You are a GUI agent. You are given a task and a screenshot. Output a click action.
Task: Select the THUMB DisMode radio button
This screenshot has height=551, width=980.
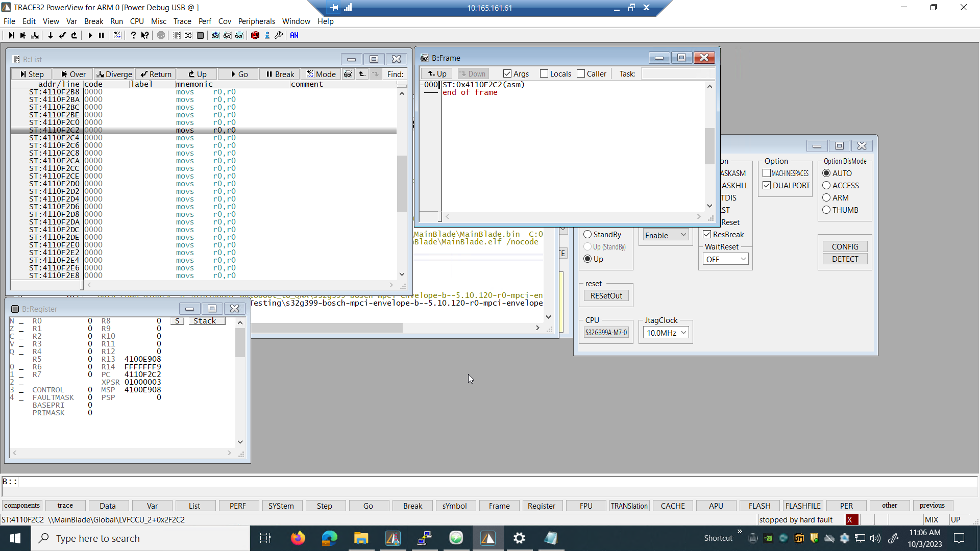click(x=826, y=210)
